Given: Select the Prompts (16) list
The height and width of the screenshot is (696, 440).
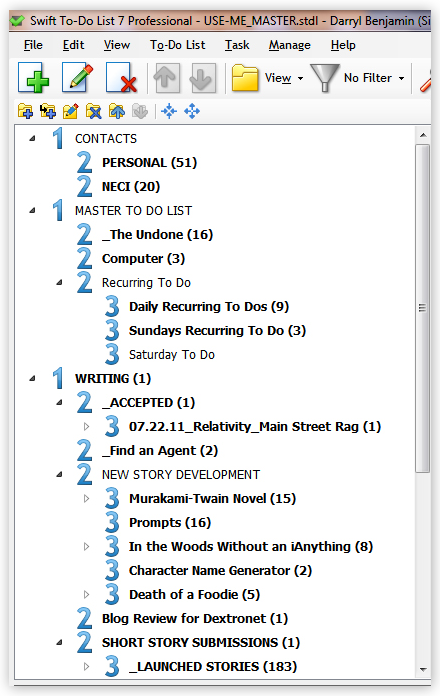Looking at the screenshot, I should click(x=170, y=522).
